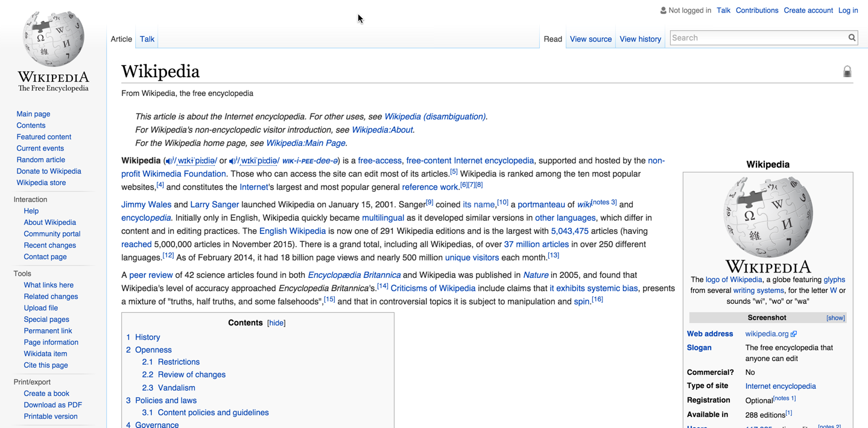This screenshot has height=428, width=868.
Task: Open Wikipedia store link
Action: pos(41,183)
